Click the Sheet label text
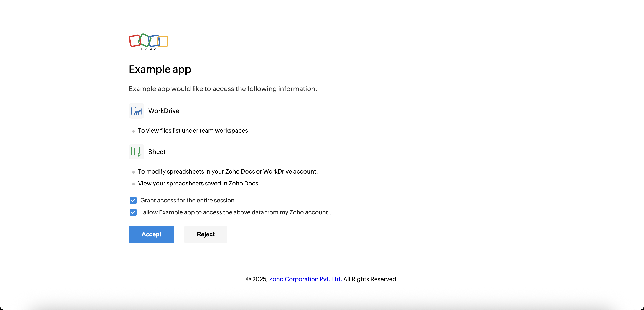This screenshot has width=644, height=310. pyautogui.click(x=157, y=152)
